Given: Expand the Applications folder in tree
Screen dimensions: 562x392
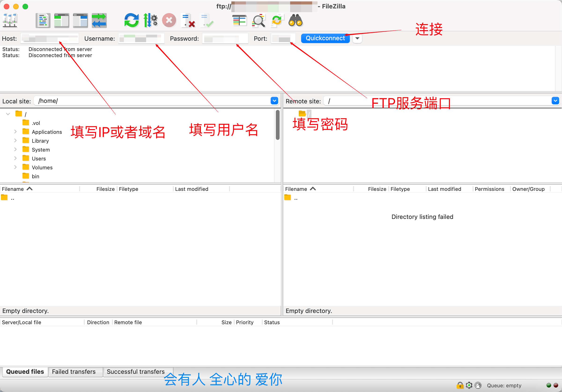Looking at the screenshot, I should pos(15,132).
